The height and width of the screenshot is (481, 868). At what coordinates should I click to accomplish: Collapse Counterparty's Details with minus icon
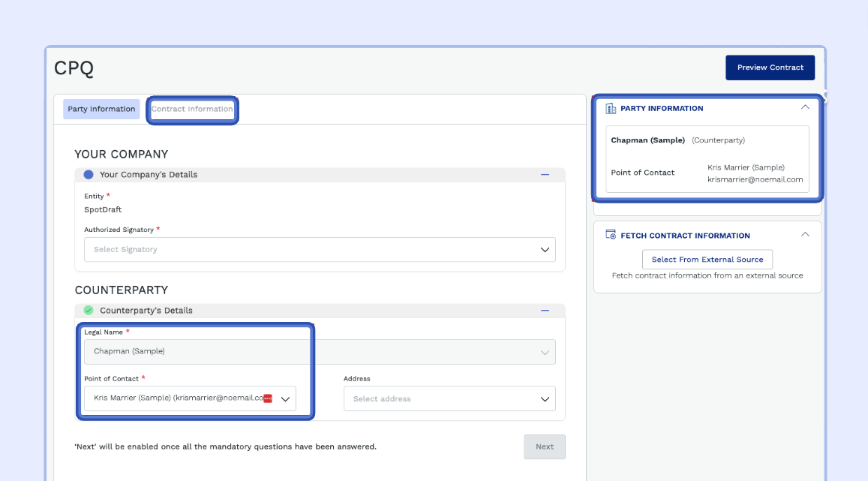tap(545, 310)
